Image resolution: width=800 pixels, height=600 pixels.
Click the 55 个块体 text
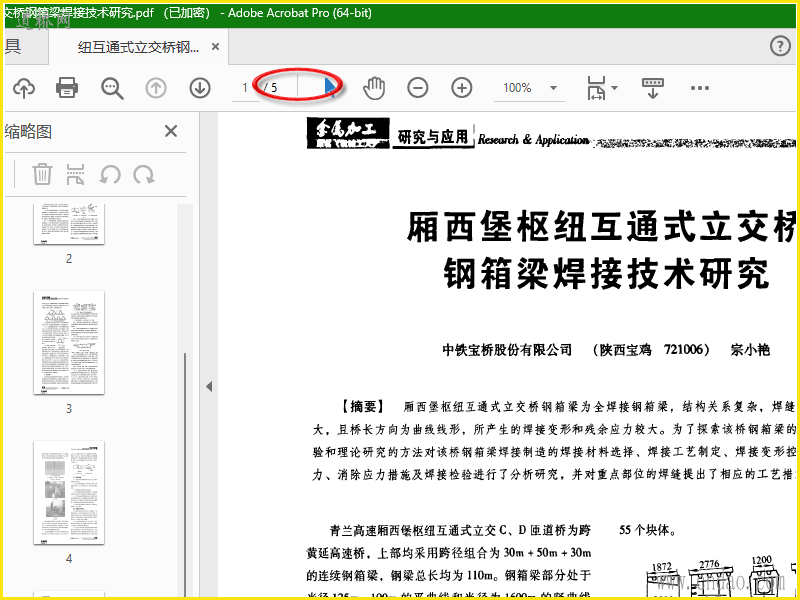[x=648, y=530]
